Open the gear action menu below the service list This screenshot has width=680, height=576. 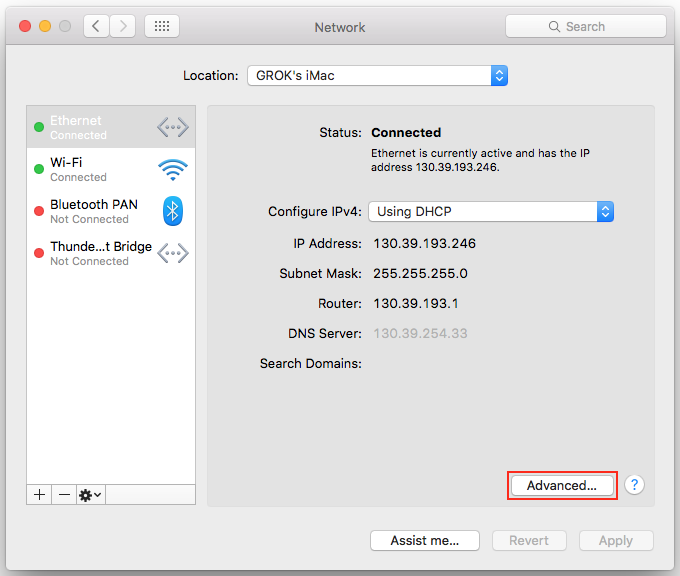pyautogui.click(x=91, y=494)
